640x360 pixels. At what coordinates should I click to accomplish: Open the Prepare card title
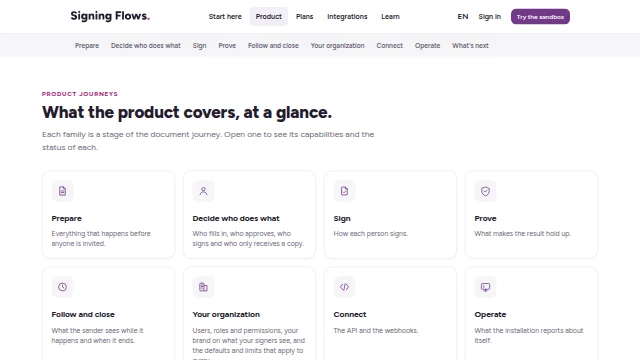(x=67, y=219)
